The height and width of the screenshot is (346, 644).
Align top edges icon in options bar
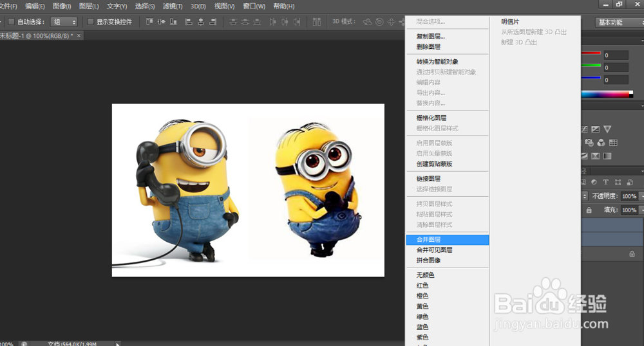[149, 22]
